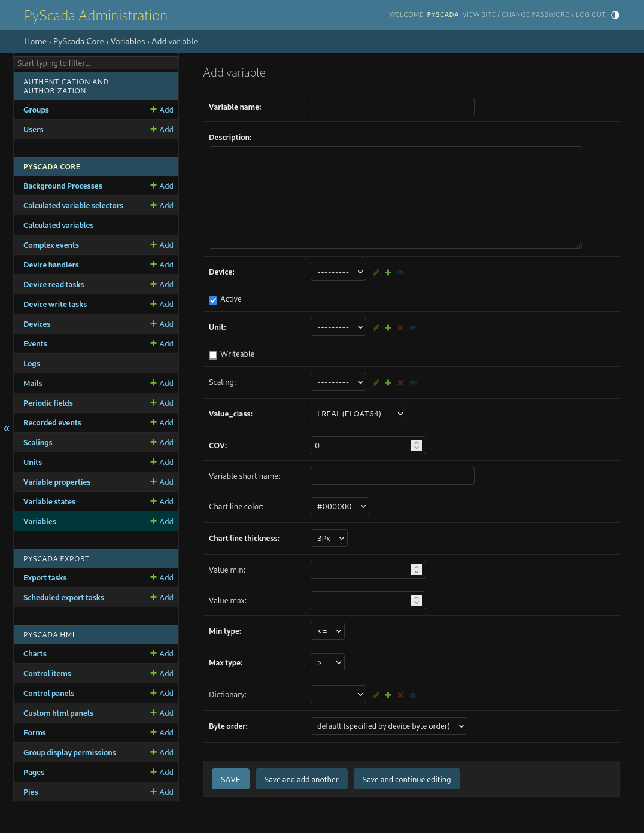Add a new Scaling with green plus
Image resolution: width=644 pixels, height=833 pixels.
pos(388,383)
